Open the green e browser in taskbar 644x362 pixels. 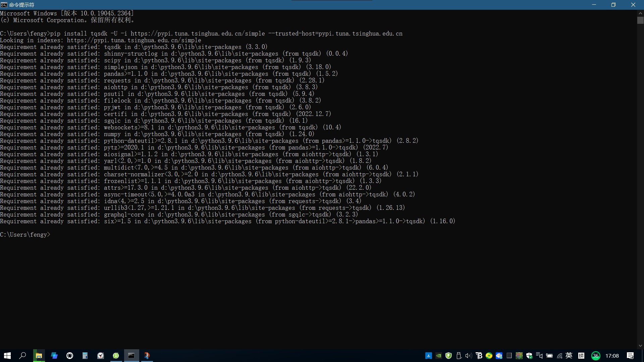[x=116, y=356]
